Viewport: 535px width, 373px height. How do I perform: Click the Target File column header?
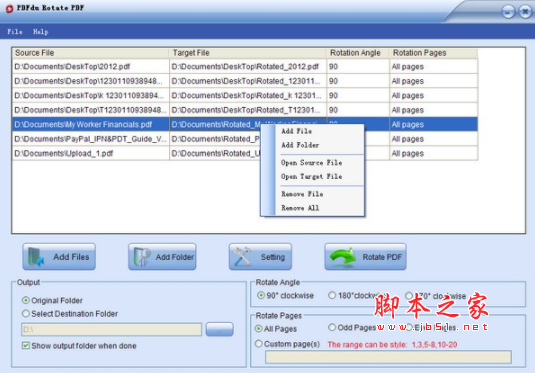click(247, 53)
